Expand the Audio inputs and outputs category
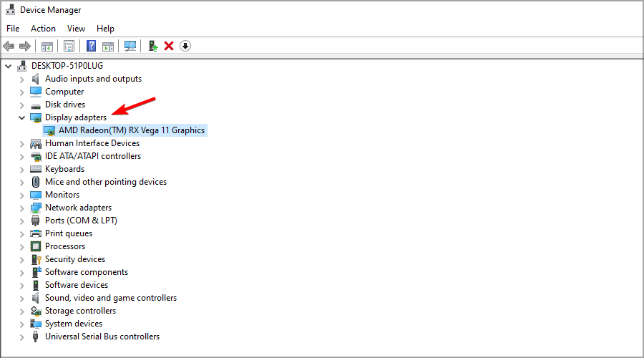The height and width of the screenshot is (358, 644). click(x=21, y=79)
